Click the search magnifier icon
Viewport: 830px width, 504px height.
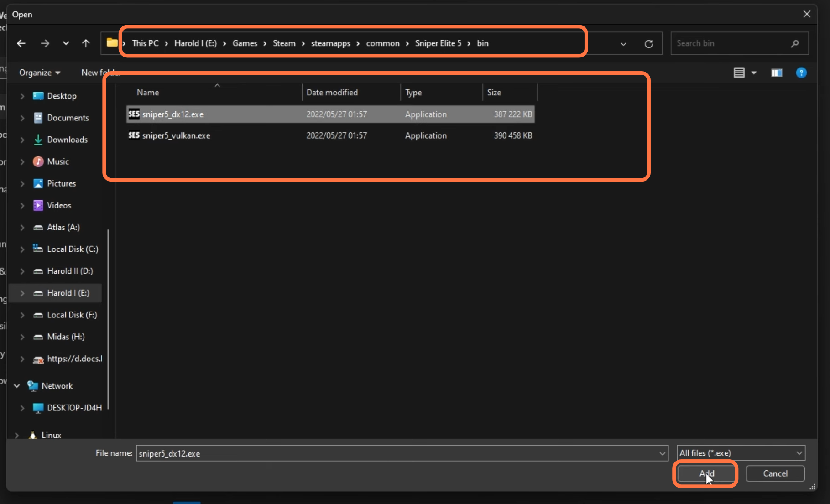pos(795,43)
